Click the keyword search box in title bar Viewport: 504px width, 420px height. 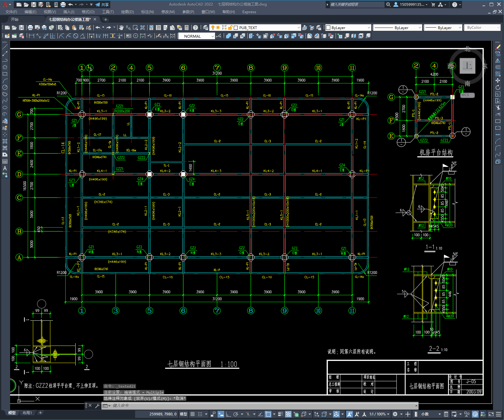357,5
